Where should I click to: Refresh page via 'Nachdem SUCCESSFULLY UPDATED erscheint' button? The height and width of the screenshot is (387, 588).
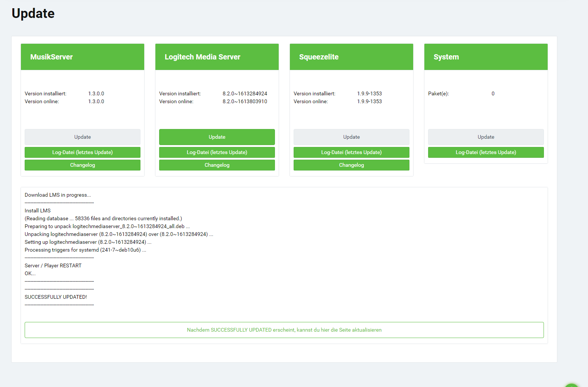click(x=284, y=330)
